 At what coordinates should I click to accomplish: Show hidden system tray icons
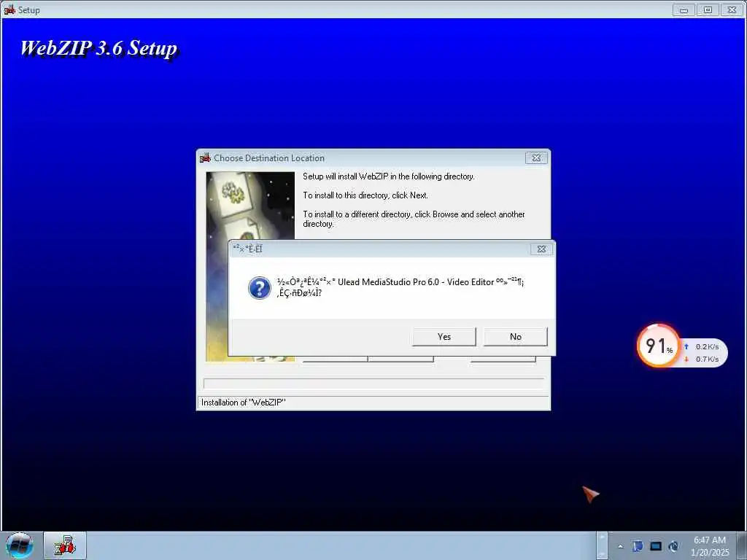click(620, 547)
